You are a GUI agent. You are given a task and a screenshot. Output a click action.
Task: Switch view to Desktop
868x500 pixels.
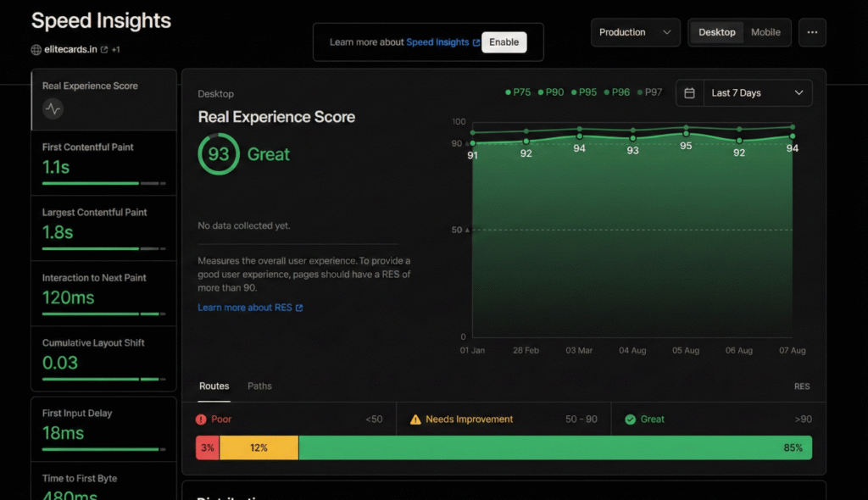[x=717, y=32]
